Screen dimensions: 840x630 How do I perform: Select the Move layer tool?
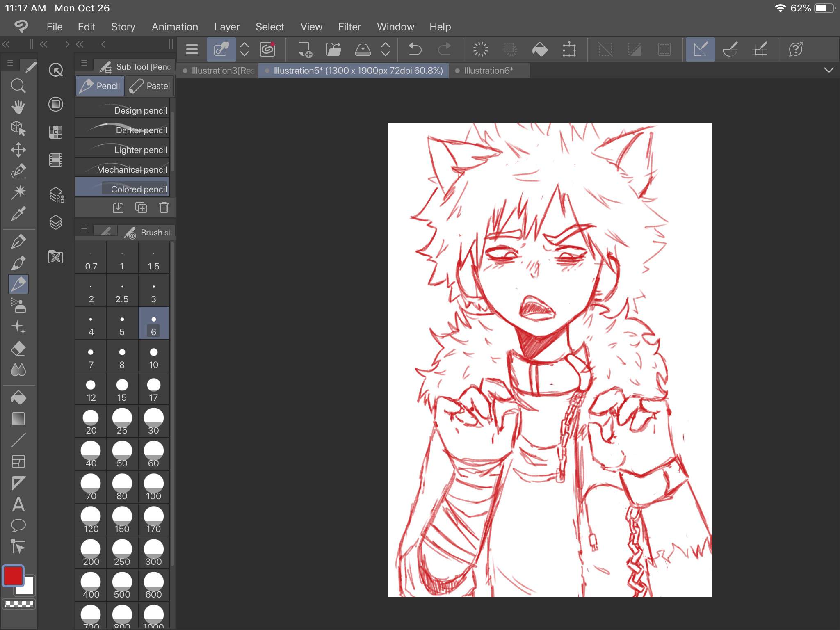(18, 150)
